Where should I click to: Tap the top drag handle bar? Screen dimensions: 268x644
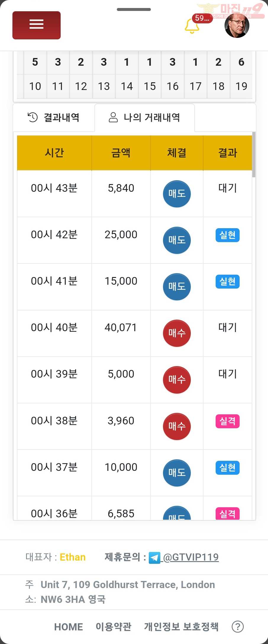click(134, 9)
